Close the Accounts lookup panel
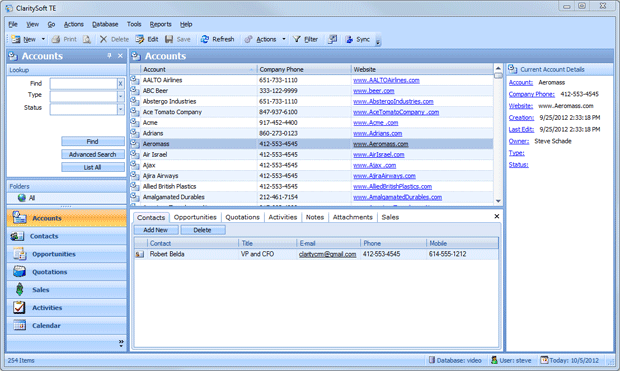620x371 pixels. 120,56
